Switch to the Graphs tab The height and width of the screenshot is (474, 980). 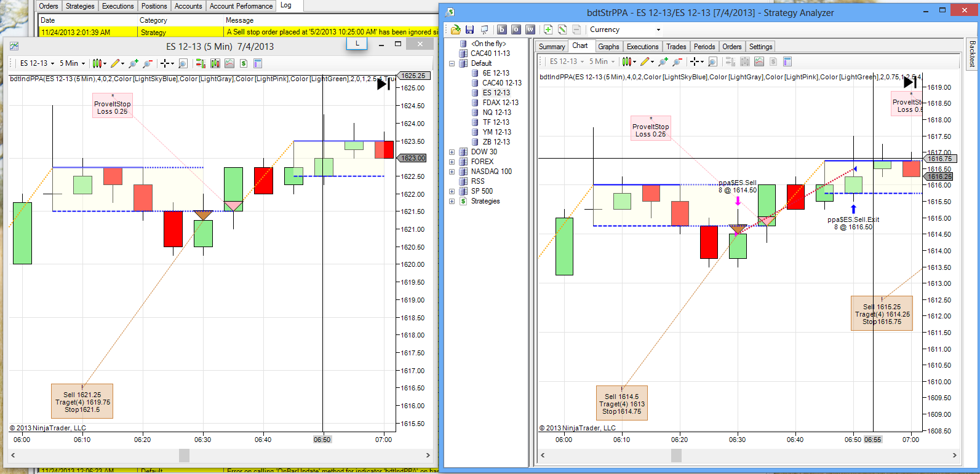608,47
